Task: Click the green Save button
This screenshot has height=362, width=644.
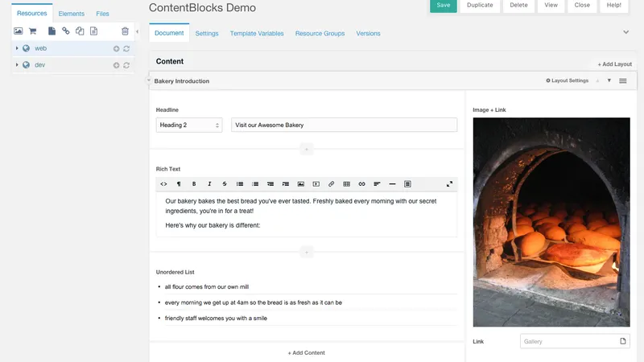Action: pyautogui.click(x=444, y=6)
